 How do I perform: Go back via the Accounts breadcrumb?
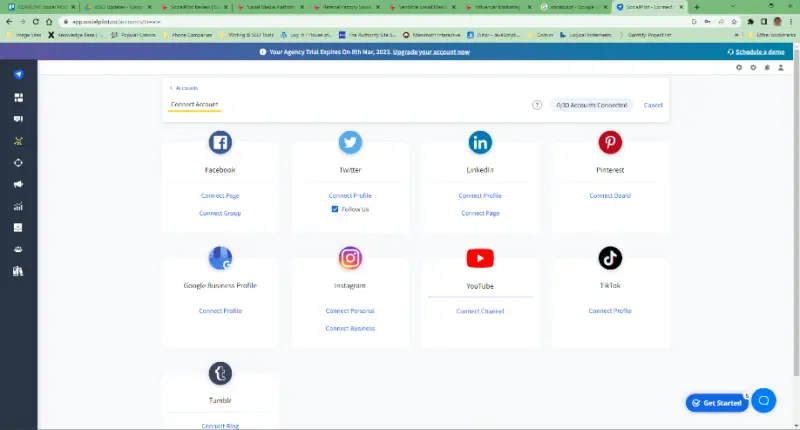pos(185,88)
